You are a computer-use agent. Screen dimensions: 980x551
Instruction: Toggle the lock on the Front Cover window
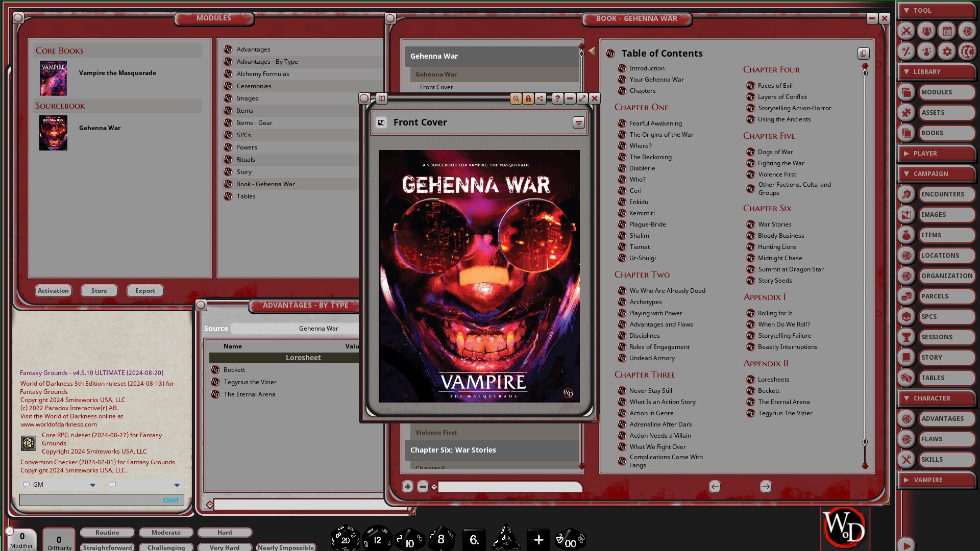pos(528,98)
